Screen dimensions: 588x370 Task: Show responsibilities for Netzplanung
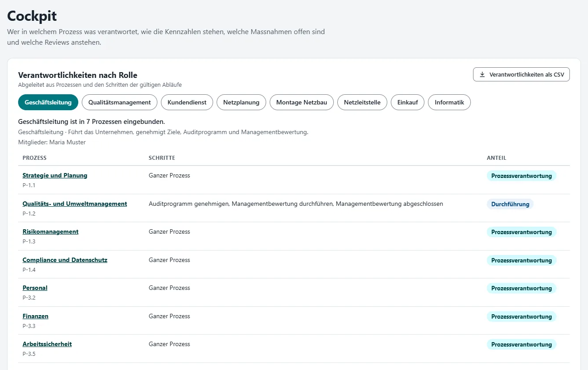point(241,102)
